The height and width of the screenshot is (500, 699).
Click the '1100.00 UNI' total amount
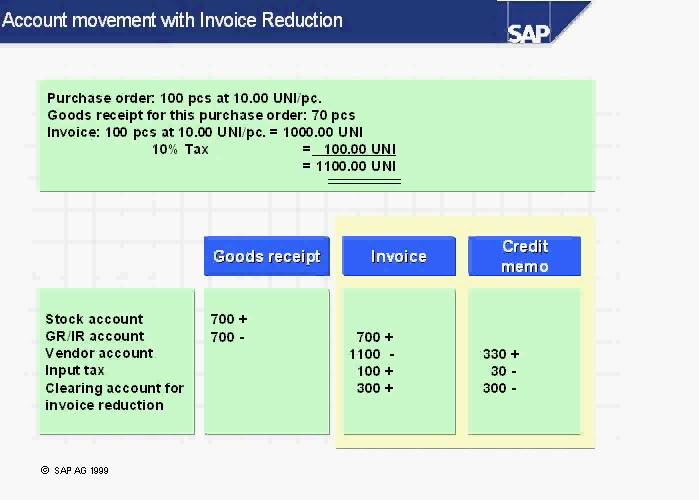point(355,166)
